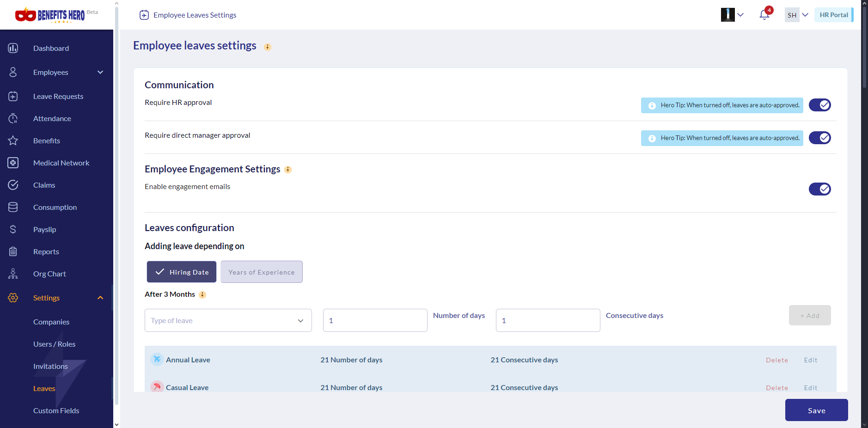
Task: Click the Org Chart icon
Action: click(x=13, y=274)
